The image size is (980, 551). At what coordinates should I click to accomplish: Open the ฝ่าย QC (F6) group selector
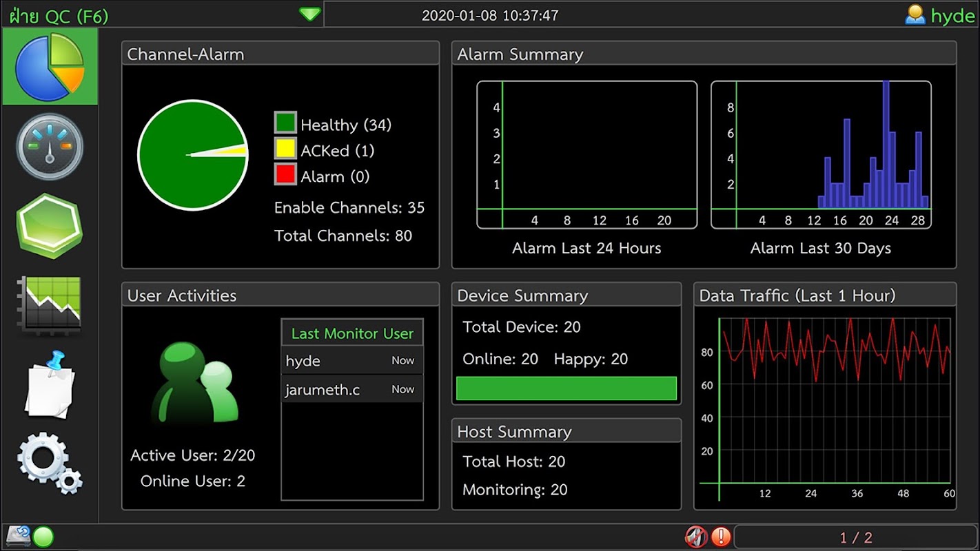coord(59,16)
